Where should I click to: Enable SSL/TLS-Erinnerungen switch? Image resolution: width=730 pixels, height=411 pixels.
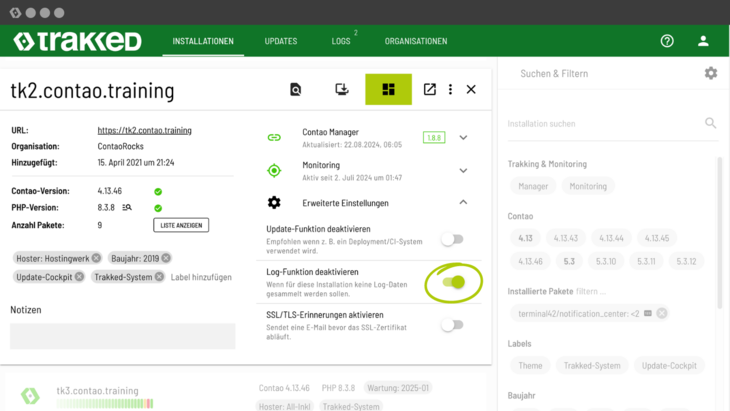pos(453,325)
